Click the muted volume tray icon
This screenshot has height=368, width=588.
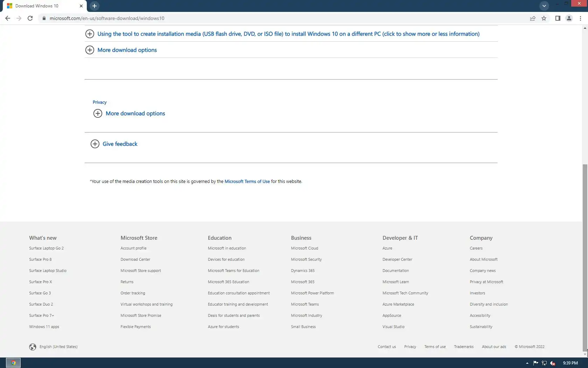click(x=553, y=363)
